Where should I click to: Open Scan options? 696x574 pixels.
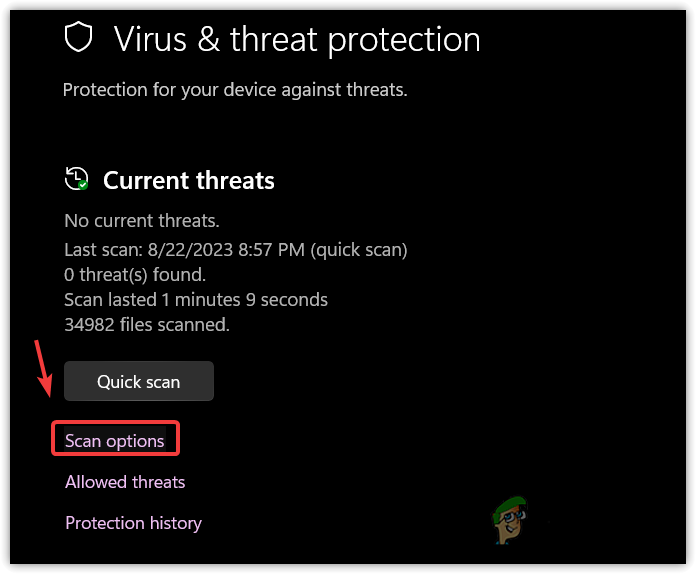tap(115, 440)
